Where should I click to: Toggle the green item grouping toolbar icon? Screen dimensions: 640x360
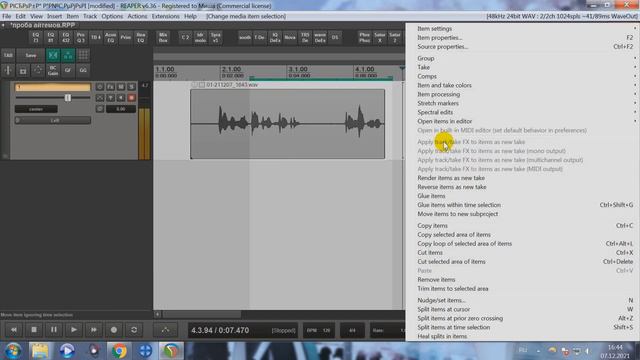pos(68,55)
